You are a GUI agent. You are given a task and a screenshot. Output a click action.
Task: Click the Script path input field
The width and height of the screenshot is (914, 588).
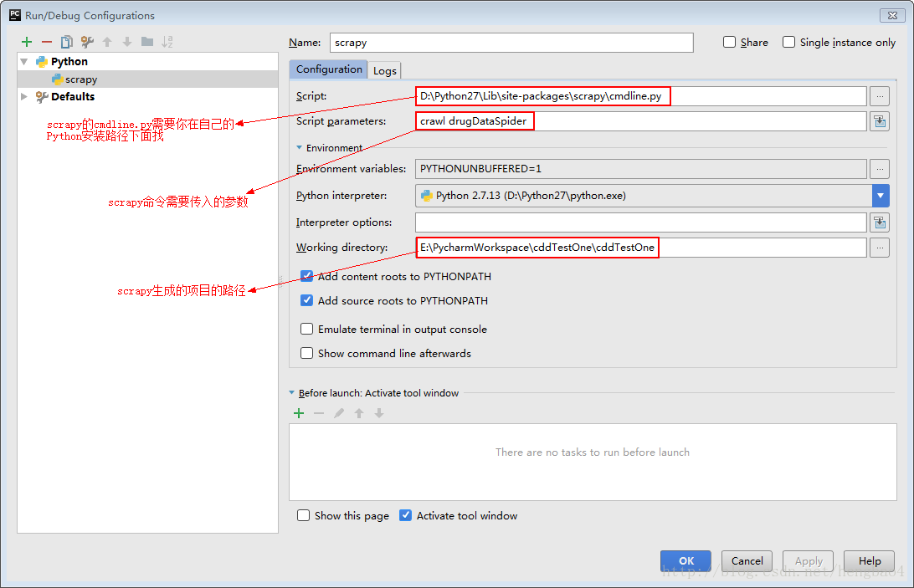[x=640, y=96]
